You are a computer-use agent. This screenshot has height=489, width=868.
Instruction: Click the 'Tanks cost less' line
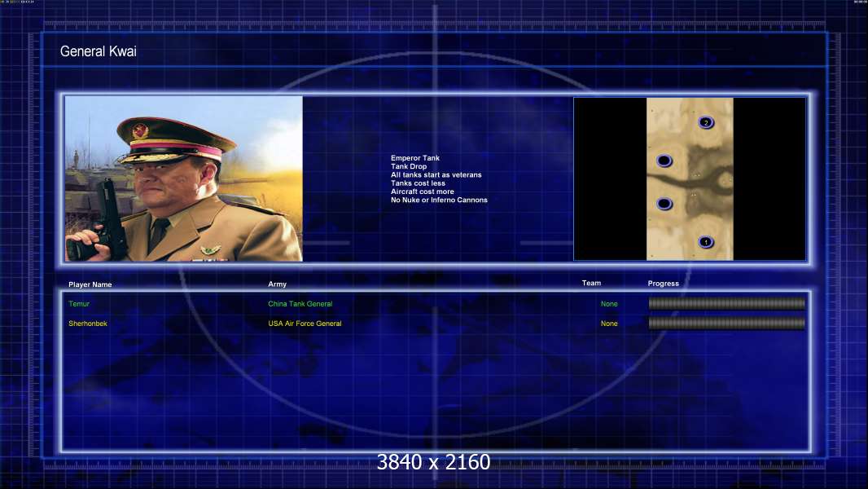point(418,183)
